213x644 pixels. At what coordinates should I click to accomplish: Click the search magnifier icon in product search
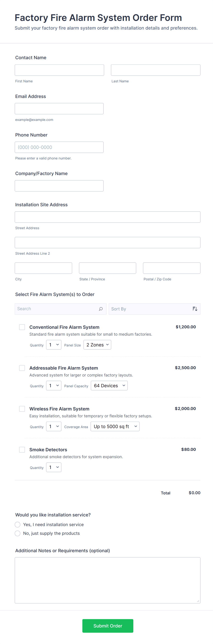(101, 309)
